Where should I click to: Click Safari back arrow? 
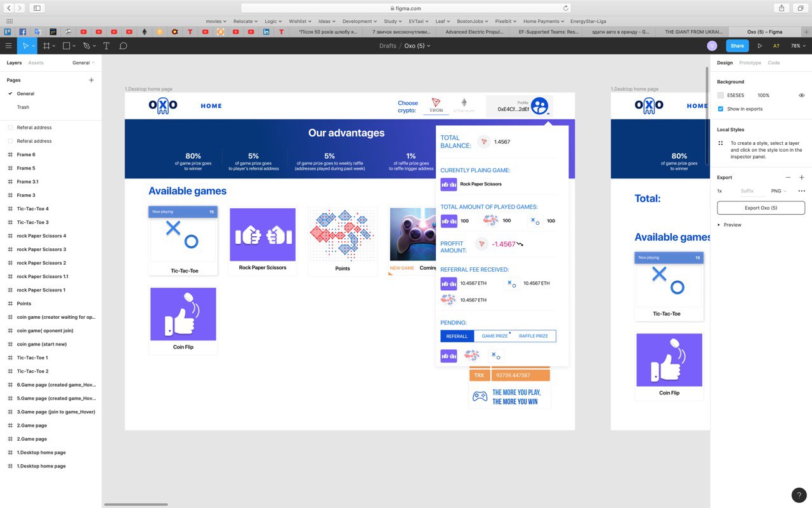click(9, 8)
